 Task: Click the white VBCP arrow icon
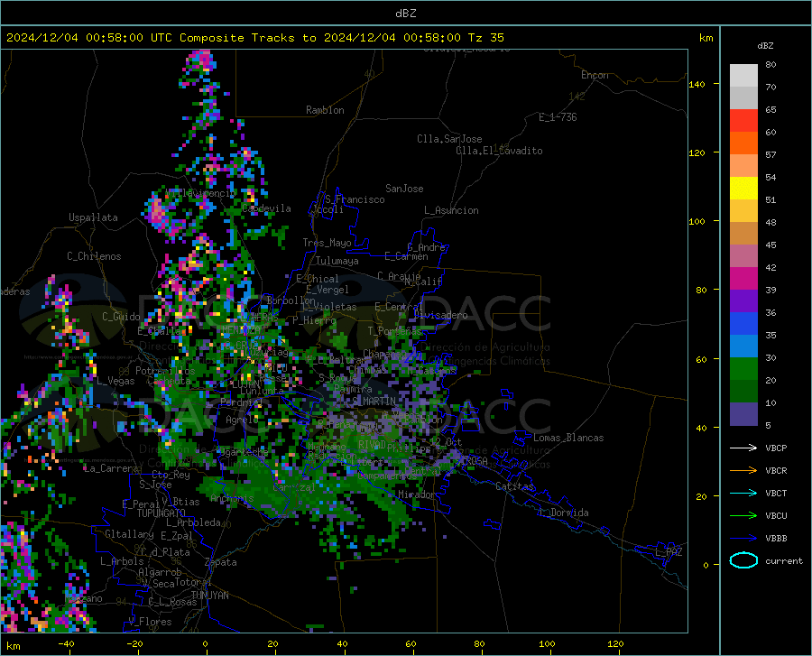point(743,448)
